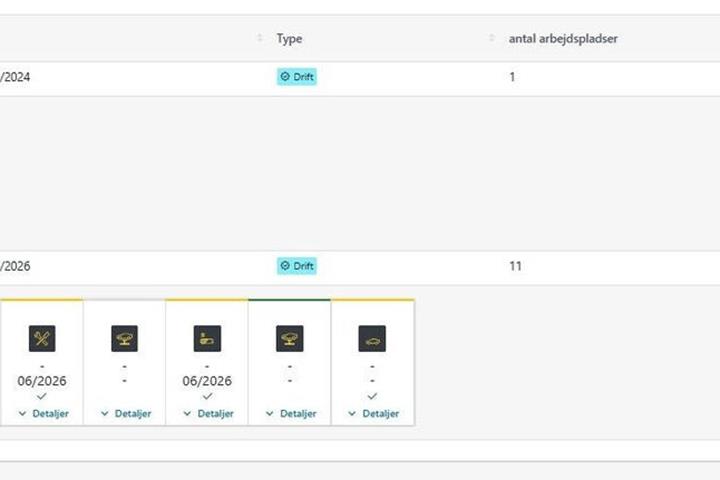Click the car silhouette icon in the last card
Viewport: 720px width, 480px height.
pyautogui.click(x=372, y=339)
